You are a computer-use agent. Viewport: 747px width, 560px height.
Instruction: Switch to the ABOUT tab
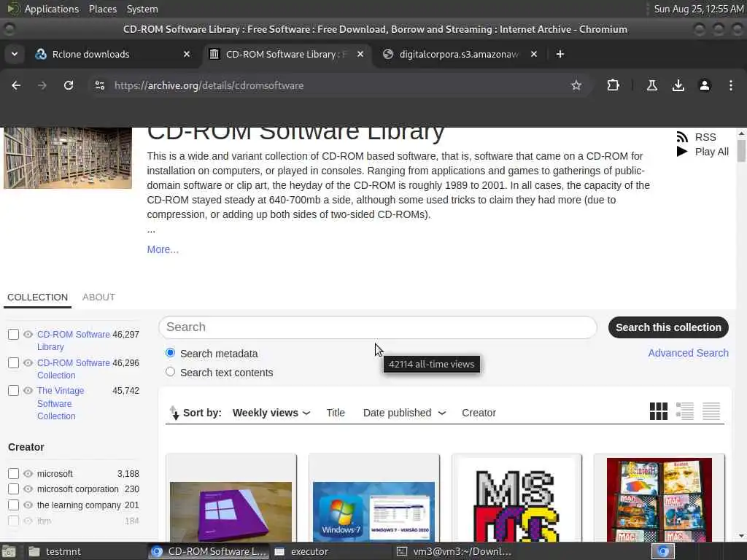tap(98, 297)
